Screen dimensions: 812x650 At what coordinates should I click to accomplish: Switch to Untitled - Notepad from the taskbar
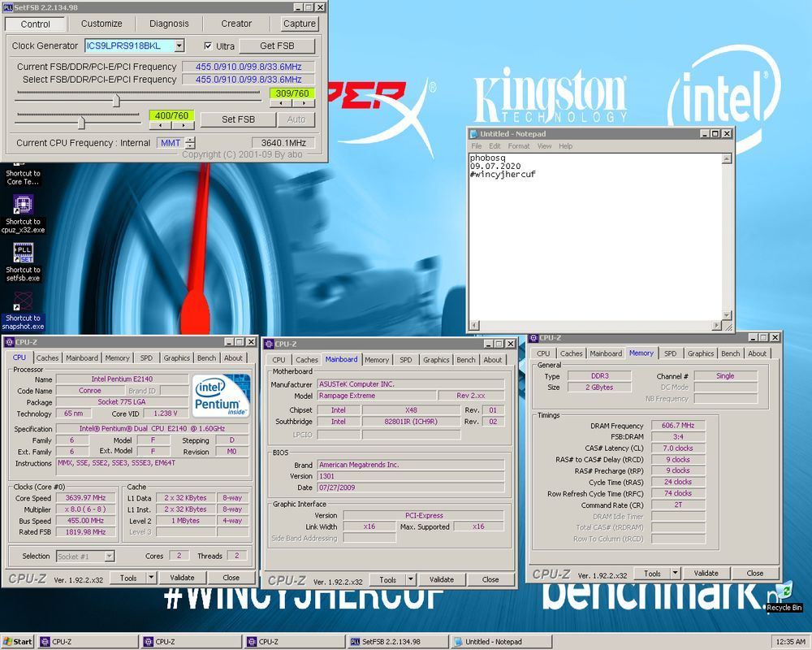(x=500, y=642)
